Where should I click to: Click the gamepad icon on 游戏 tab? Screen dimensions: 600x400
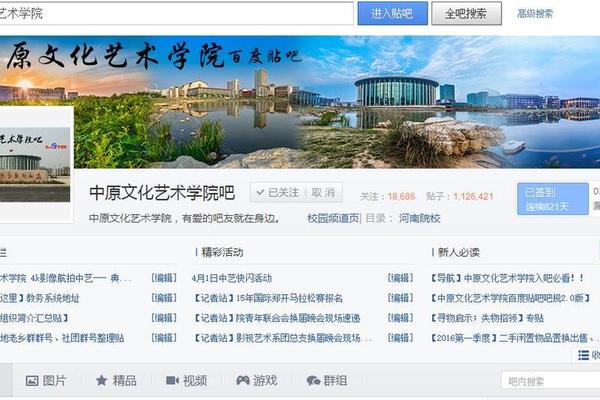click(243, 380)
